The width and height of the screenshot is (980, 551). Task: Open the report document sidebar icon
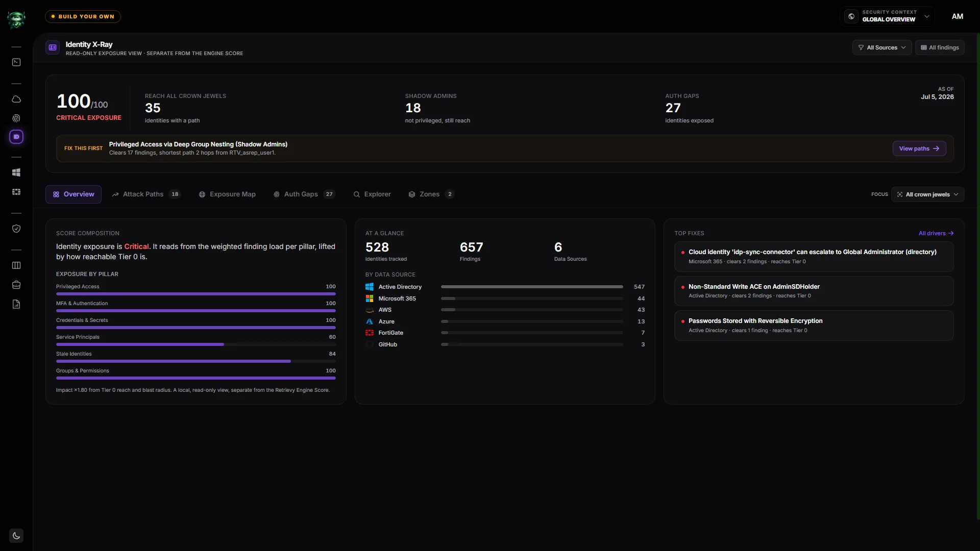(16, 304)
